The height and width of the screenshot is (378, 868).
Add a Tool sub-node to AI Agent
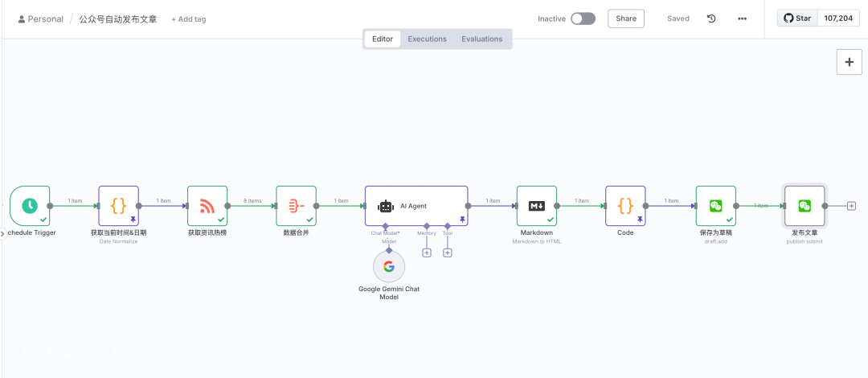(448, 253)
